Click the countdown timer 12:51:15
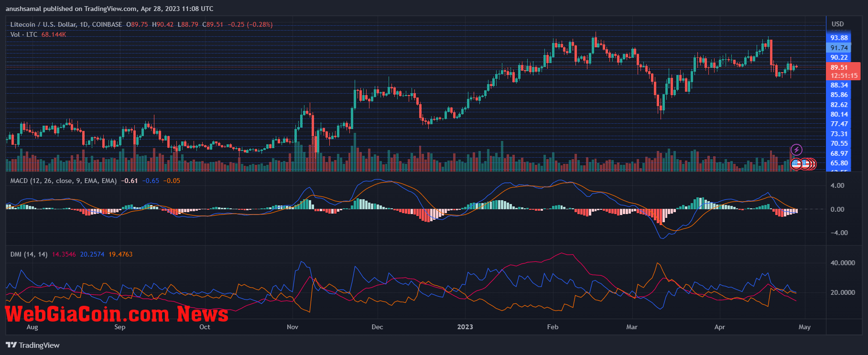This screenshot has width=868, height=355. coord(844,75)
